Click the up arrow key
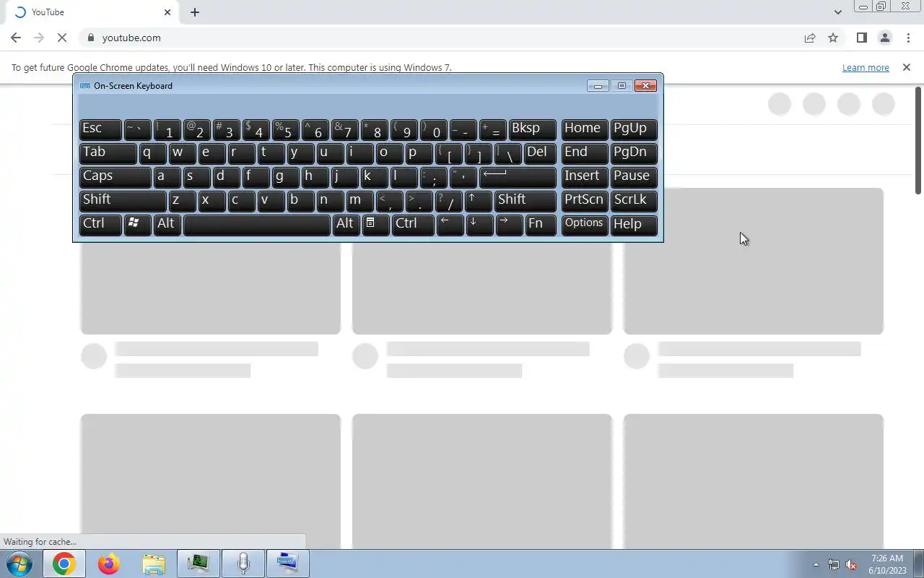Image resolution: width=924 pixels, height=578 pixels. tap(478, 200)
